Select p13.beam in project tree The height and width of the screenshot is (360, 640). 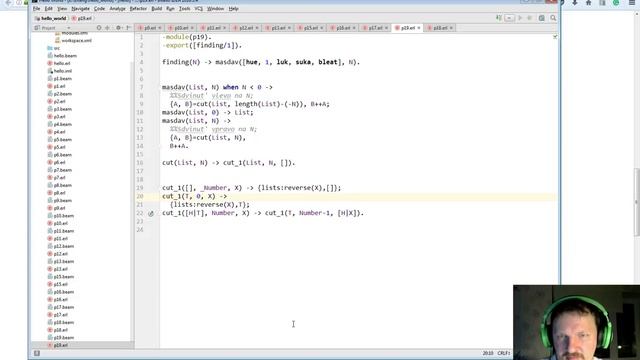(61, 261)
